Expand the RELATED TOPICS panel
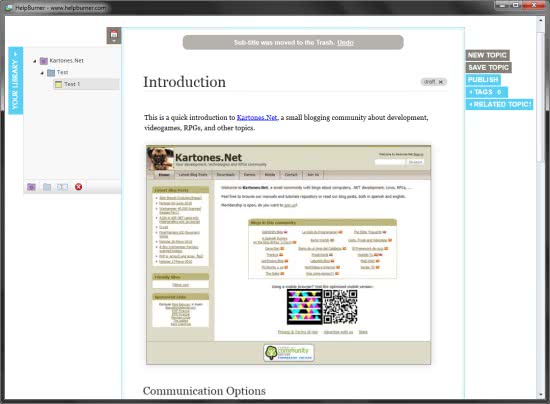Viewport: 550px width, 404px height. coord(499,104)
